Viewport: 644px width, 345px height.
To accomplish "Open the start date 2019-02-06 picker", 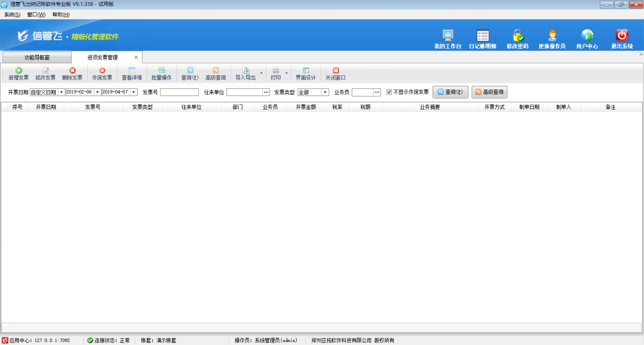I will click(97, 92).
